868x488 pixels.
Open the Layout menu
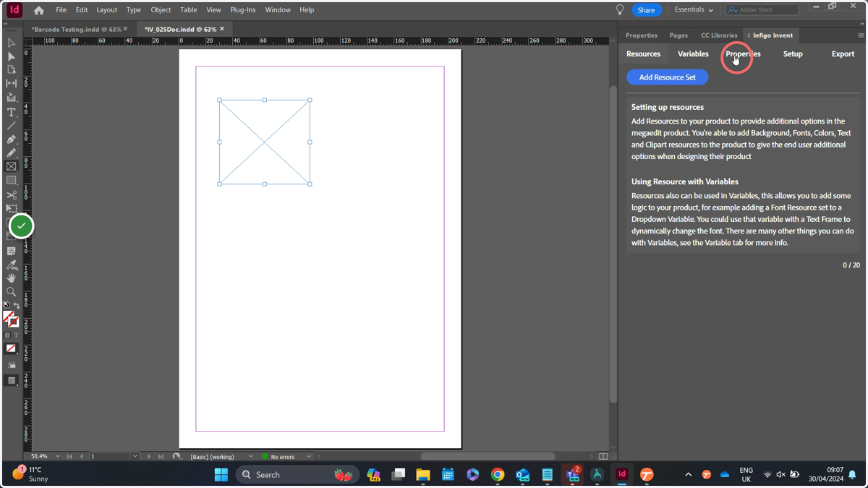coord(106,10)
